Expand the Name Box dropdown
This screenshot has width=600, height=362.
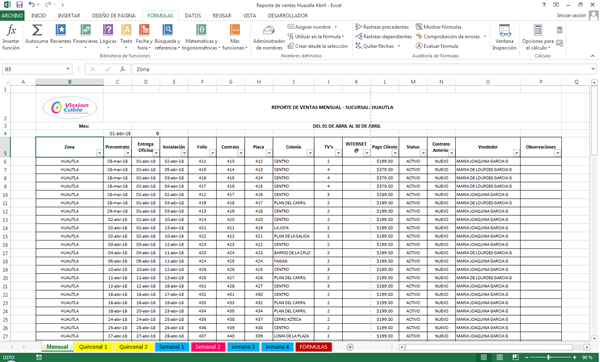[68, 69]
